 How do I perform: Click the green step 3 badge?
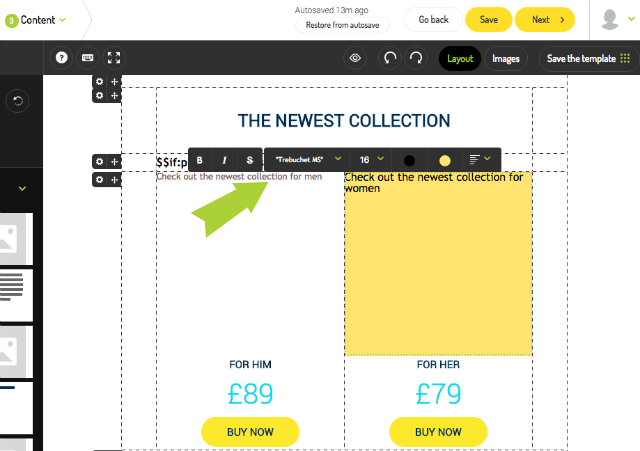(11, 20)
